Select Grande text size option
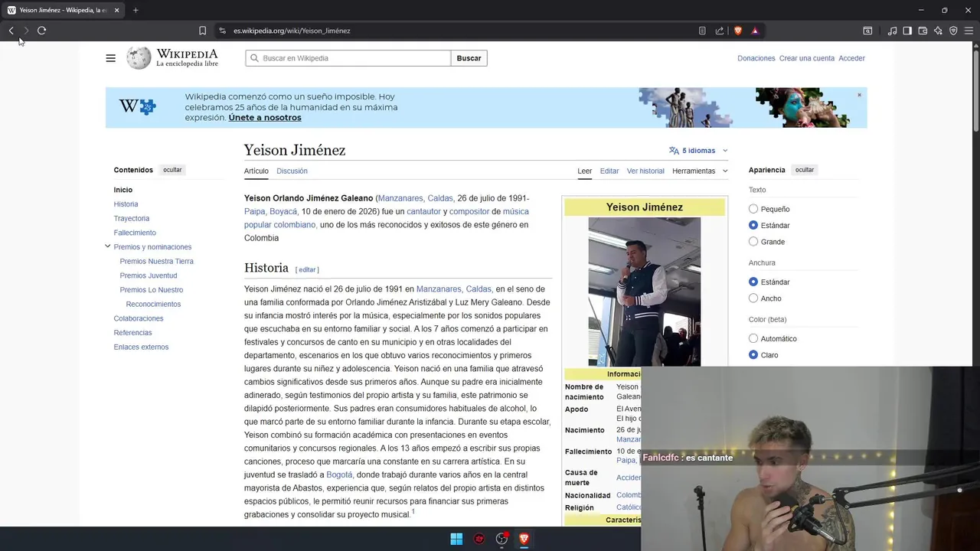 click(753, 242)
